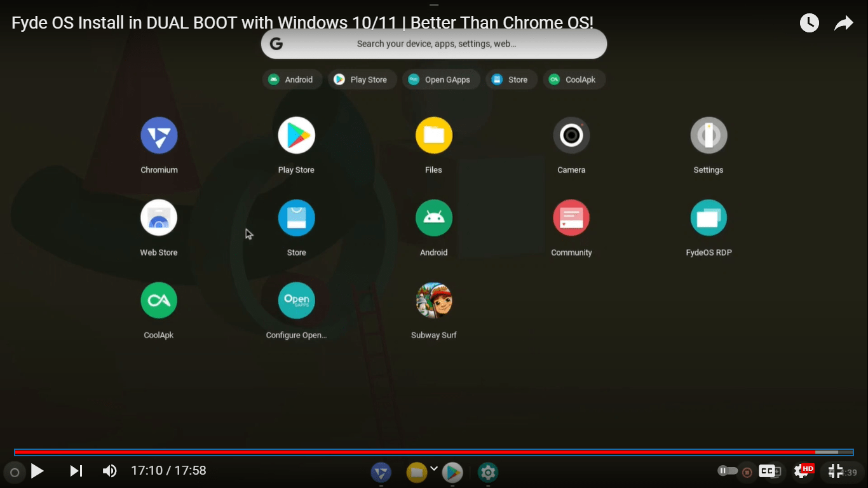Click the Watch later clock icon

[x=809, y=24]
